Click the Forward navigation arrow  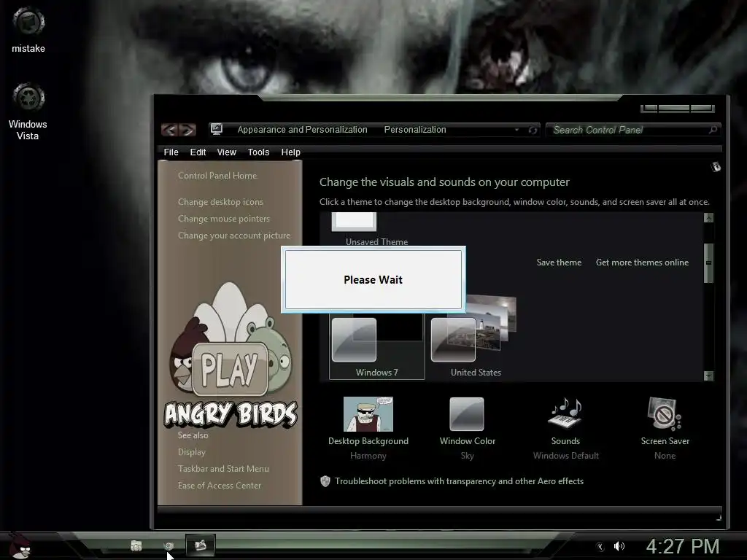coord(187,130)
